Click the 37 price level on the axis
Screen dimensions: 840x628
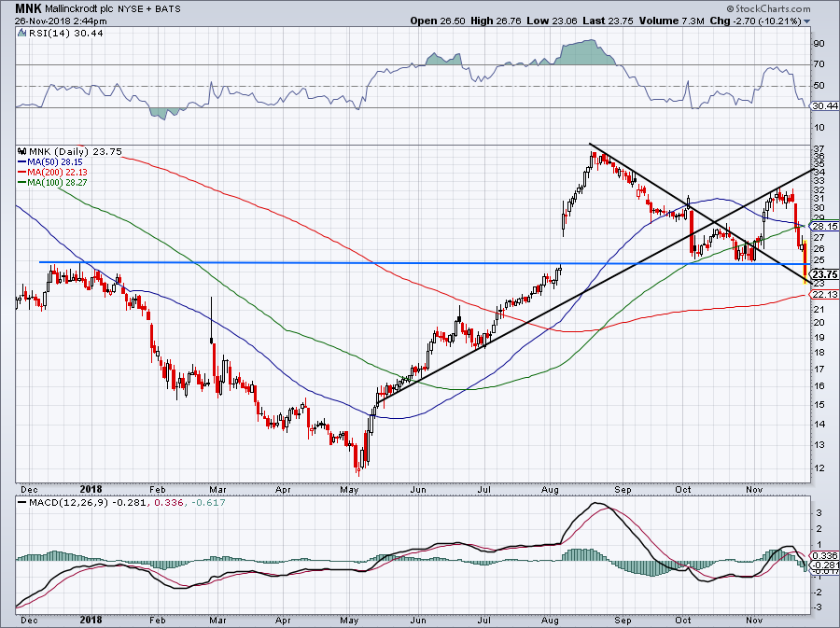point(819,149)
